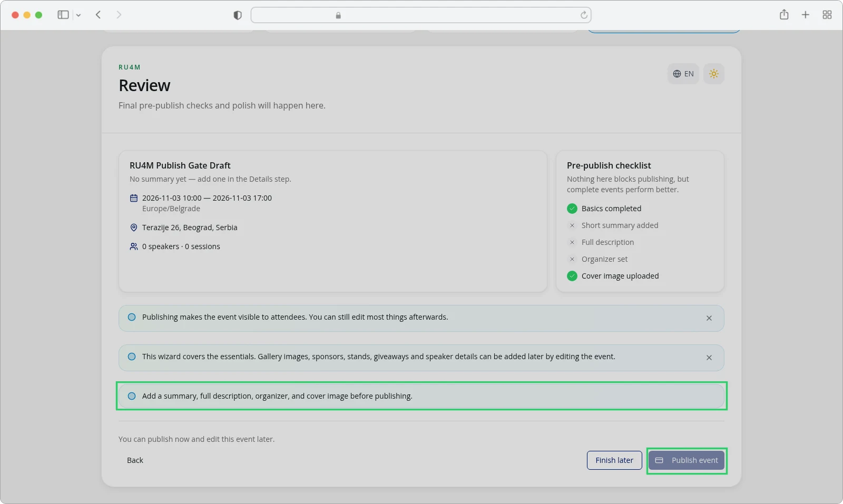
Task: Go Back to the previous step
Action: 135,460
